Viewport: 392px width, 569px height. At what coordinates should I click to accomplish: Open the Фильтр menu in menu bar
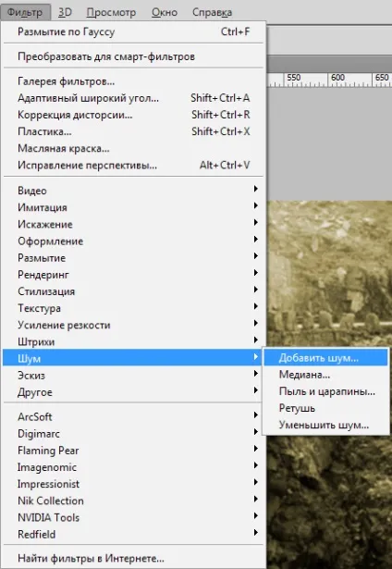coord(25,12)
